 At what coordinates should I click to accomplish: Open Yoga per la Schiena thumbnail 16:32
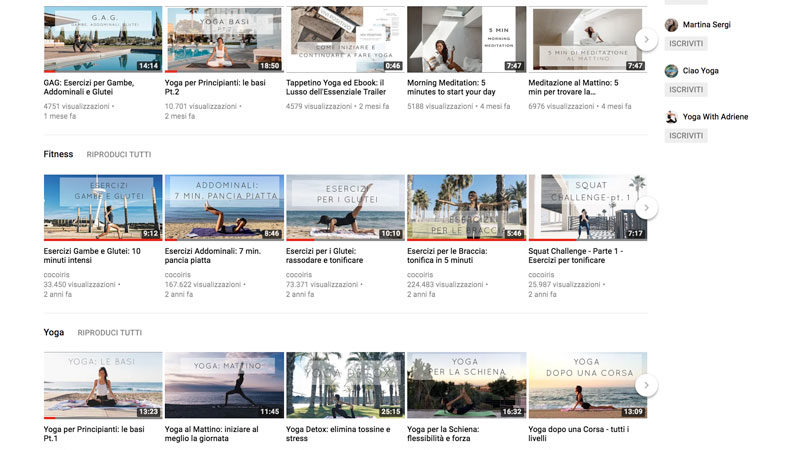tap(466, 385)
